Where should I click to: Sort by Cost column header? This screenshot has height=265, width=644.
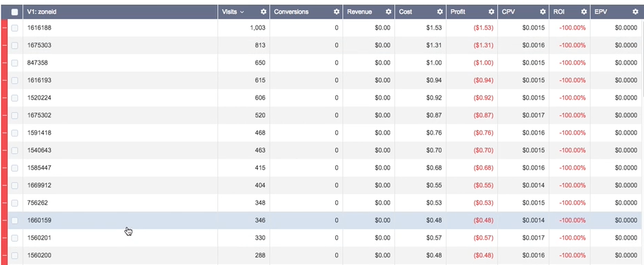coord(405,12)
